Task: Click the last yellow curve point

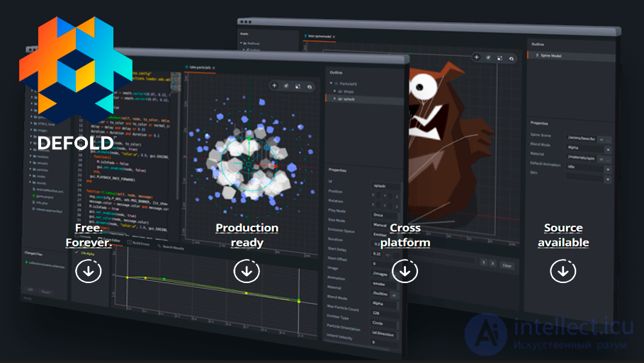Action: pyautogui.click(x=298, y=301)
